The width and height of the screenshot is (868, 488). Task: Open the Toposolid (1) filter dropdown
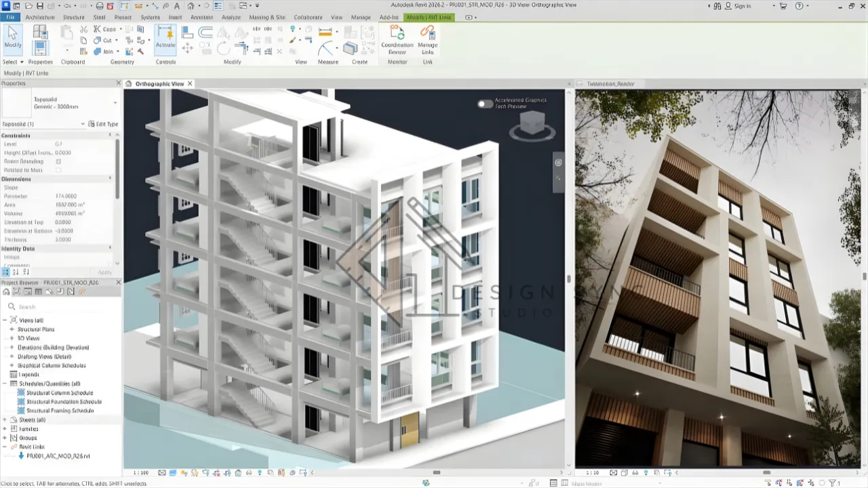(x=82, y=124)
